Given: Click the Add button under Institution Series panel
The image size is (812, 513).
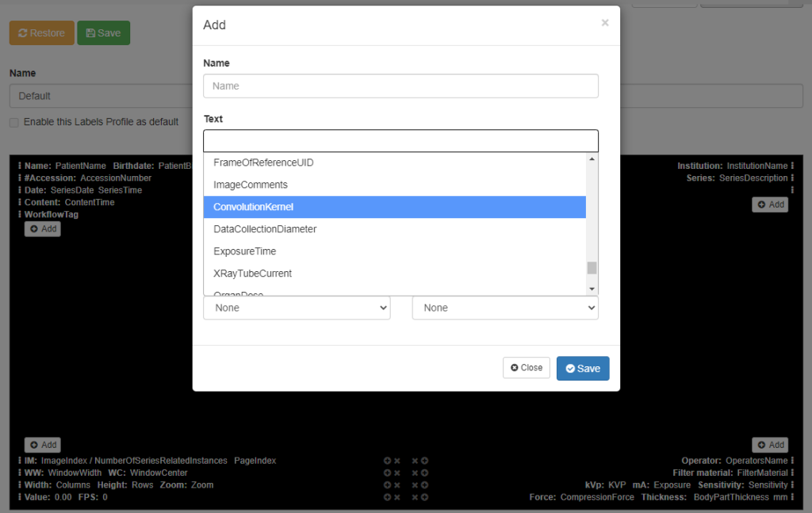Looking at the screenshot, I should click(x=769, y=204).
